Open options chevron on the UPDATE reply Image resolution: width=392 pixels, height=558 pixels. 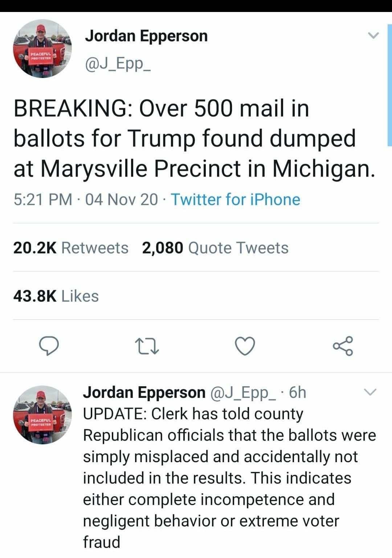371,392
